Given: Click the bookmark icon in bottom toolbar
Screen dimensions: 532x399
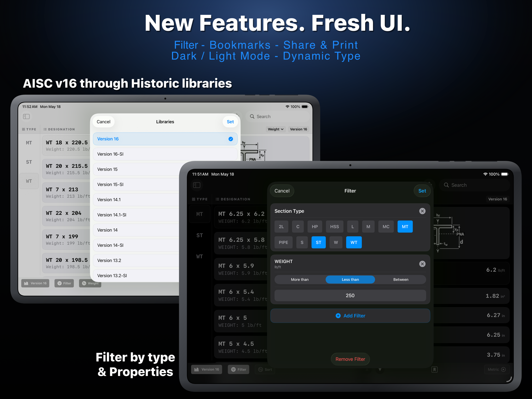Looking at the screenshot, I should click(434, 369).
